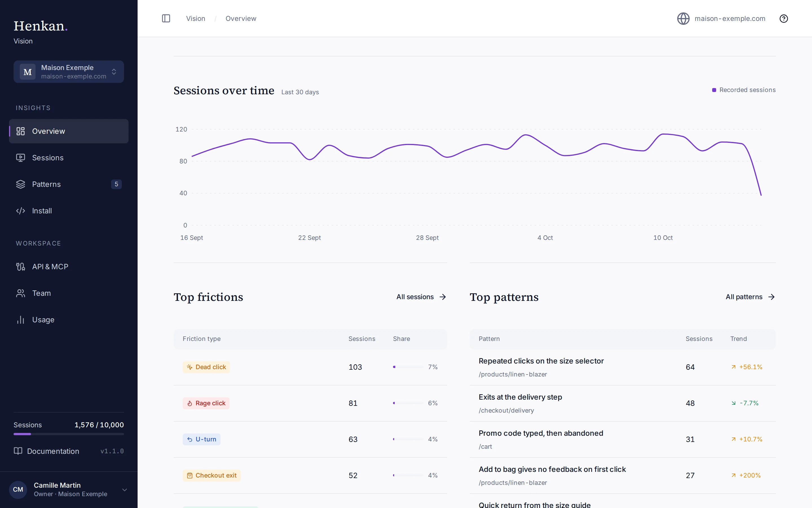
Task: Open API & MCP settings
Action: pyautogui.click(x=69, y=266)
